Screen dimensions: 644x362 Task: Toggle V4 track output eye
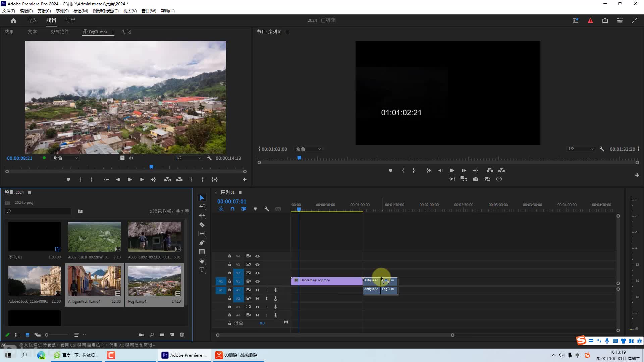pos(258,256)
